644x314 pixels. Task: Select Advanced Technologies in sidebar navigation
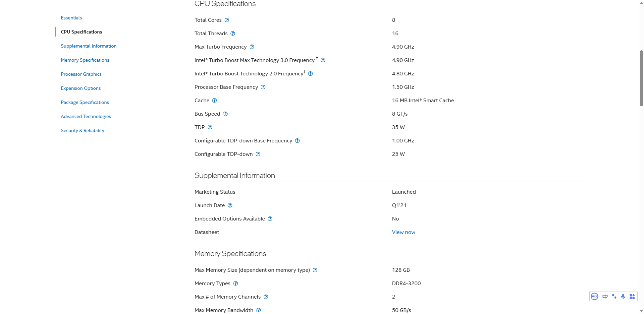86,116
